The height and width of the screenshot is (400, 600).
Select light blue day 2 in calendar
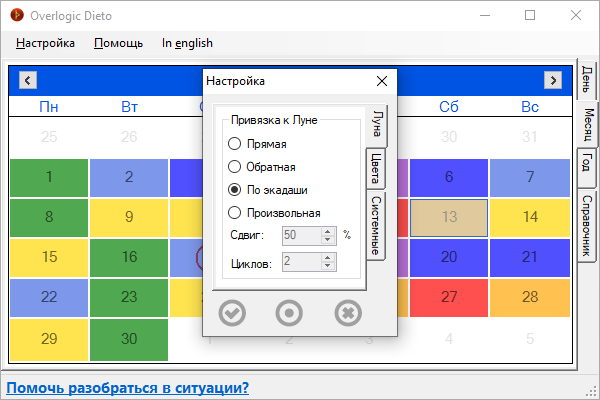point(129,178)
